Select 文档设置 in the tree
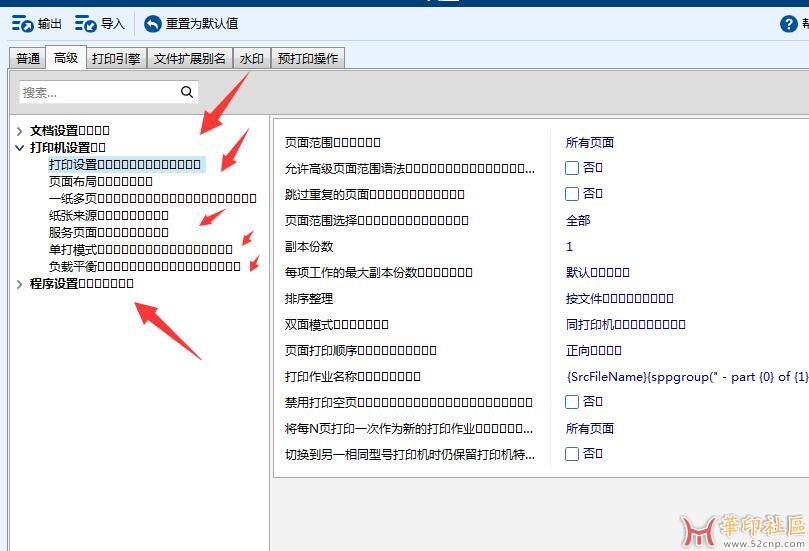Viewport: 809px width, 551px height. 70,131
